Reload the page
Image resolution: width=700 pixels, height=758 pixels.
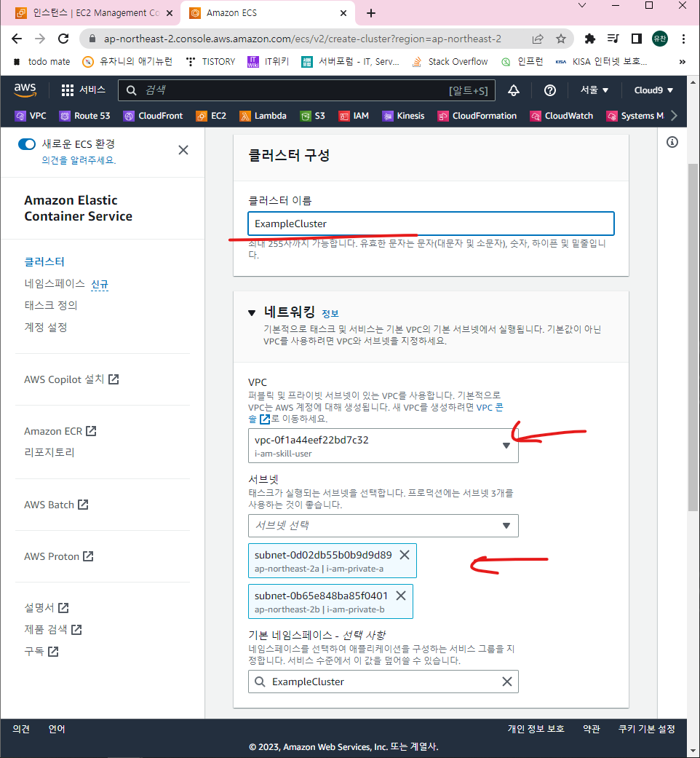click(x=63, y=39)
